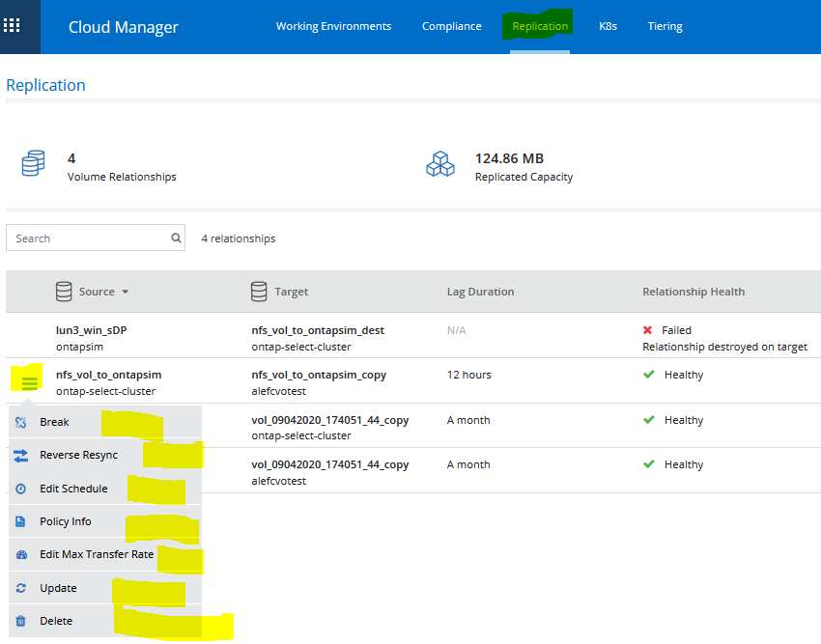Click the Target column header

pyautogui.click(x=292, y=292)
